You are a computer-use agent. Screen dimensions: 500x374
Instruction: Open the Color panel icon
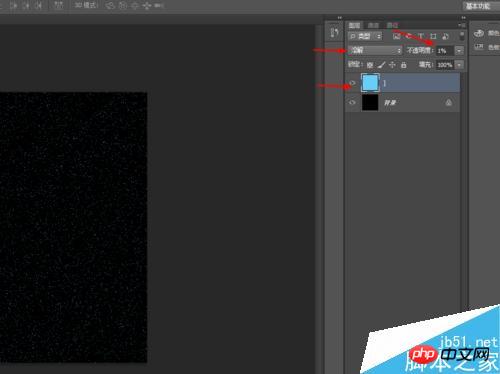(479, 33)
